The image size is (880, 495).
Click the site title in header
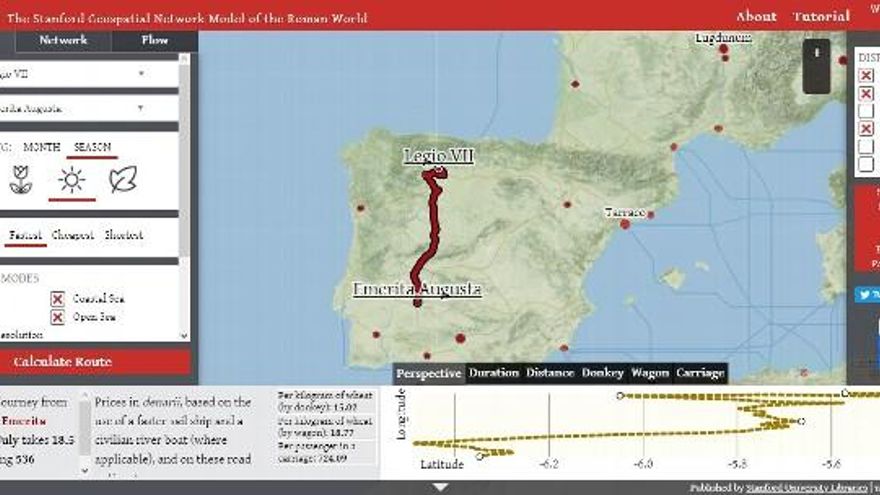click(187, 18)
